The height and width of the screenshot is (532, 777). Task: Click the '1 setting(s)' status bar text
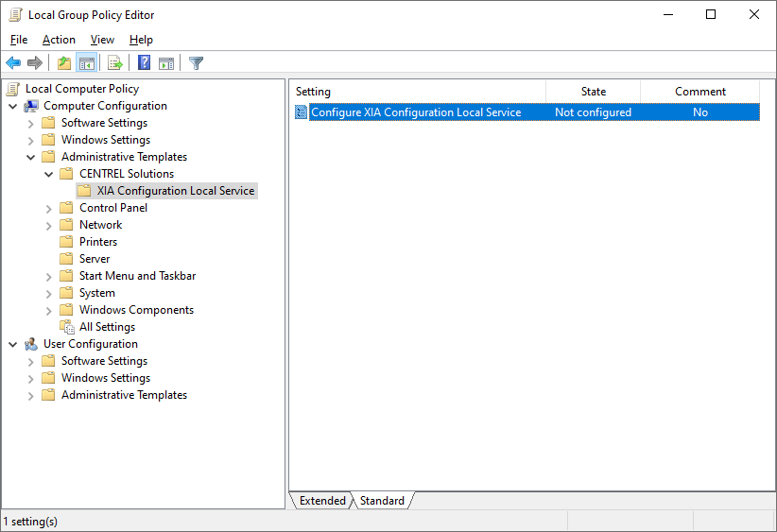pos(30,522)
